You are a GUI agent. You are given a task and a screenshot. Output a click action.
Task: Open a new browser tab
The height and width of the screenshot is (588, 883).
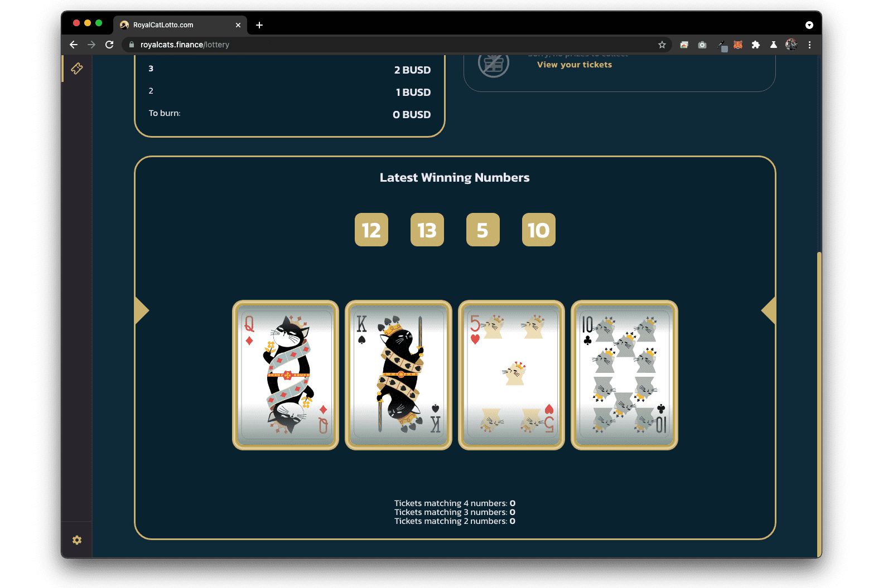[259, 25]
